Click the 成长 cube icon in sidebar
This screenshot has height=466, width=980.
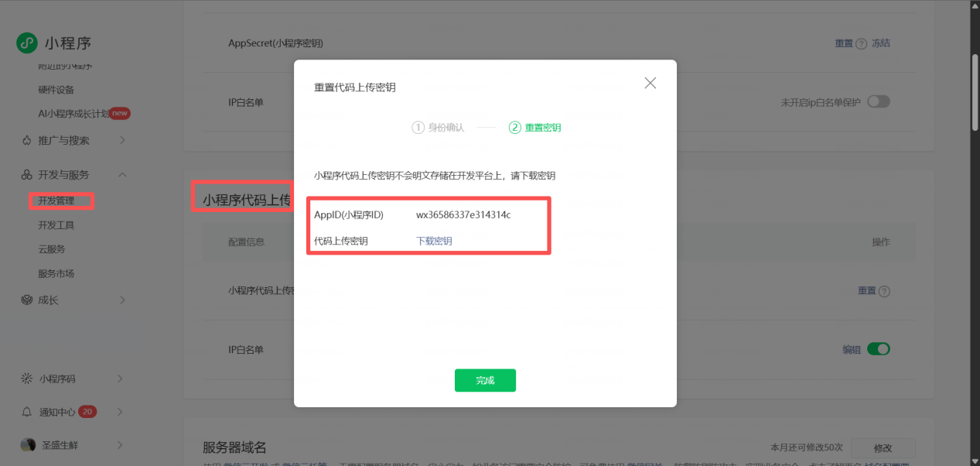[27, 300]
